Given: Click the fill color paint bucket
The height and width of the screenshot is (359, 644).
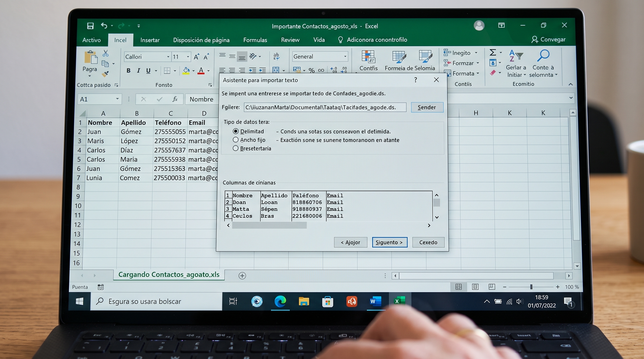Looking at the screenshot, I should pos(186,71).
